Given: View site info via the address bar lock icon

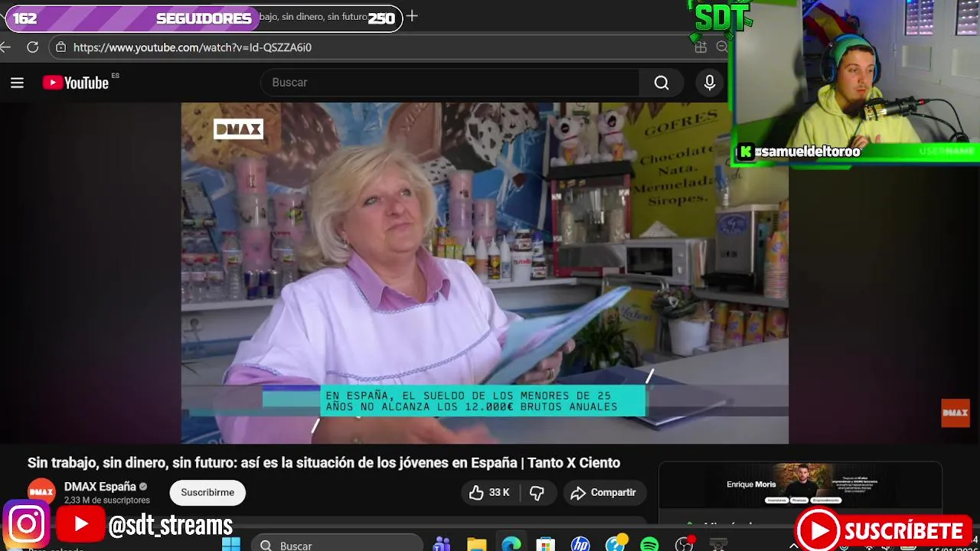Looking at the screenshot, I should pos(61,47).
